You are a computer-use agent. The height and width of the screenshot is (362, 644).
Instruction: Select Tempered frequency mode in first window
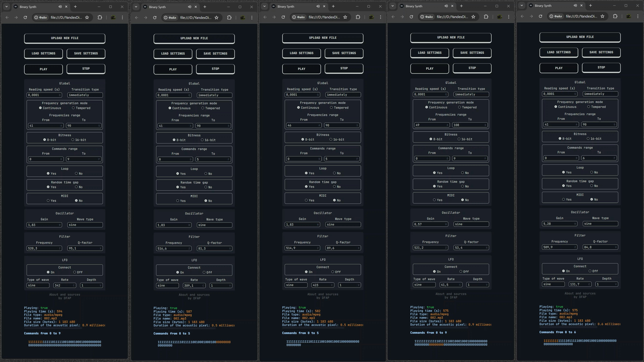[x=73, y=108]
